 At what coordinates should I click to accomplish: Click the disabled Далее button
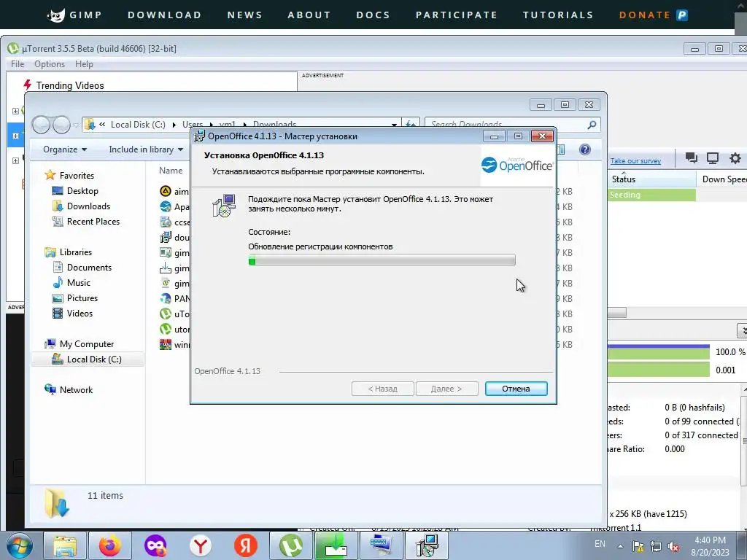pos(446,389)
